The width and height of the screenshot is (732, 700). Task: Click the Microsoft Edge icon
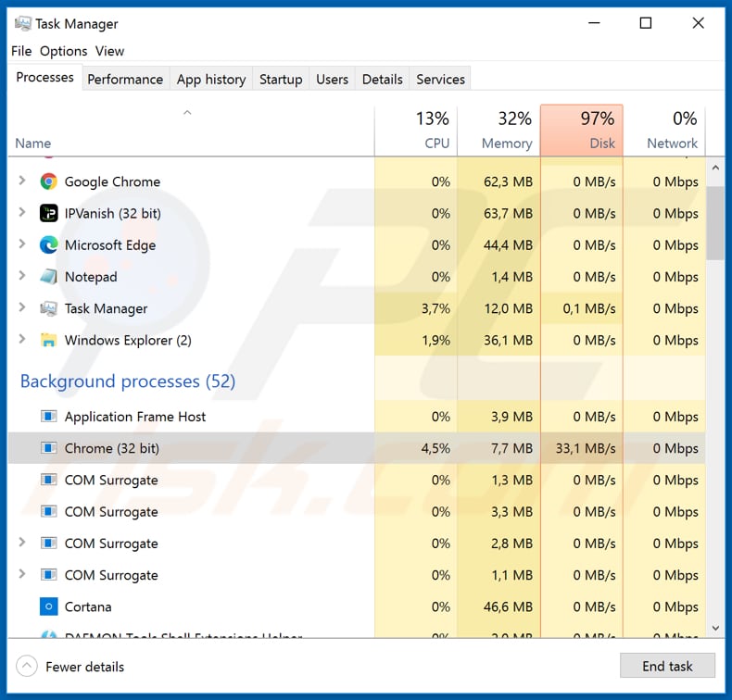click(49, 245)
